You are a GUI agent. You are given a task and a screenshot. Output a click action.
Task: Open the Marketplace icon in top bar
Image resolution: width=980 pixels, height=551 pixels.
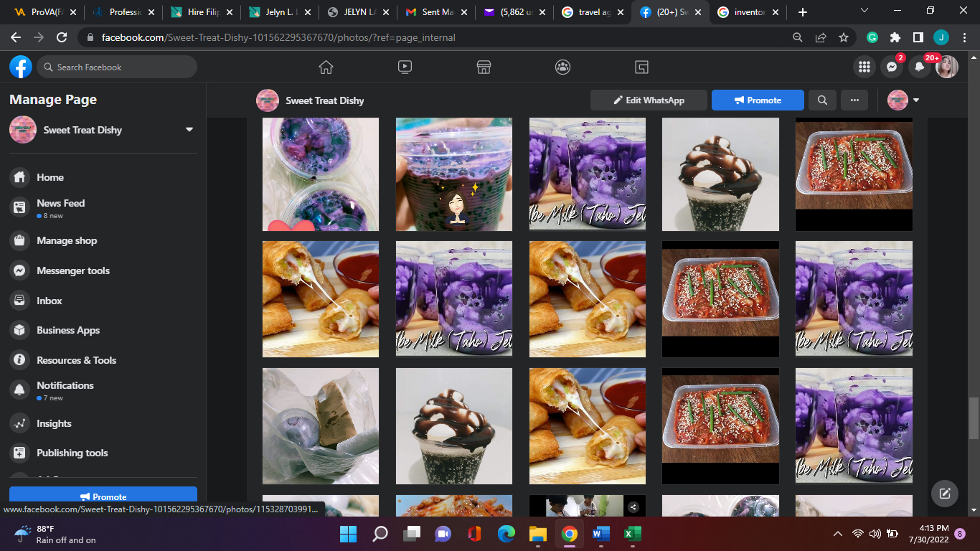484,67
